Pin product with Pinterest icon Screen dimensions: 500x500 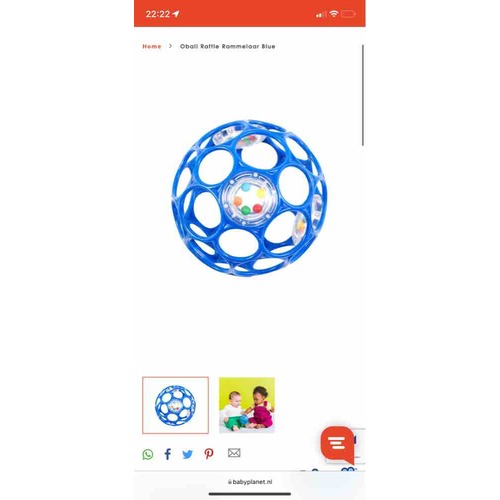point(209,454)
